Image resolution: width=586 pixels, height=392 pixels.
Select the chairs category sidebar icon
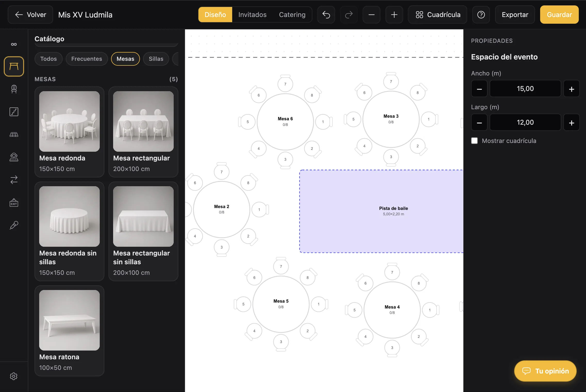[14, 89]
